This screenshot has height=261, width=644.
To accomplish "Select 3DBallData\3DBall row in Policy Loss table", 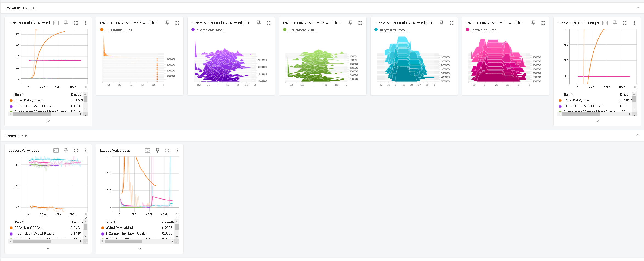I will pyautogui.click(x=46, y=228).
